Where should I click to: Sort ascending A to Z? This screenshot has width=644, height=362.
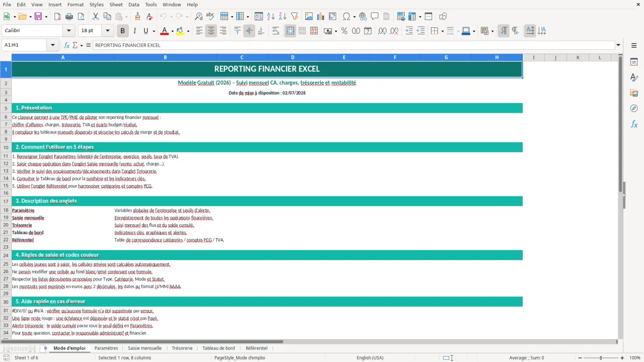pyautogui.click(x=271, y=17)
